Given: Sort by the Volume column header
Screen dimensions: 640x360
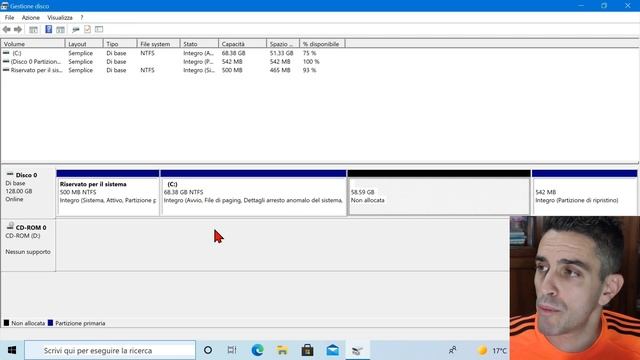Looking at the screenshot, I should pyautogui.click(x=33, y=44).
